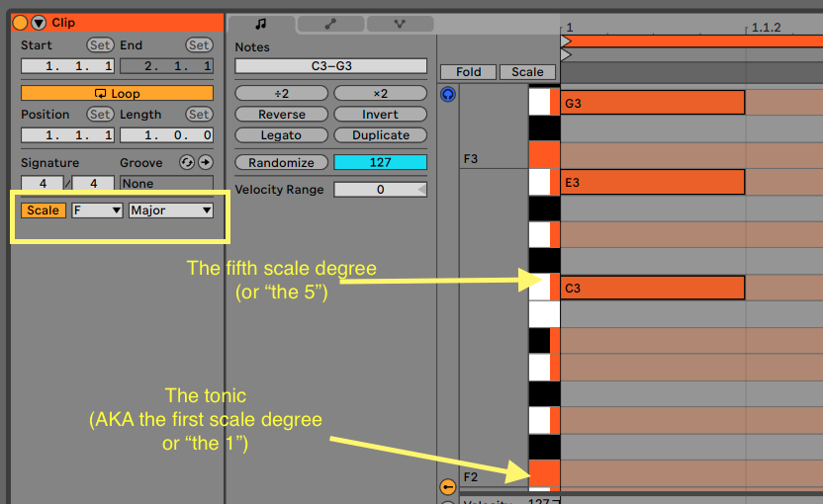The width and height of the screenshot is (823, 504).
Task: Open the Major scale type dropdown
Action: click(171, 210)
